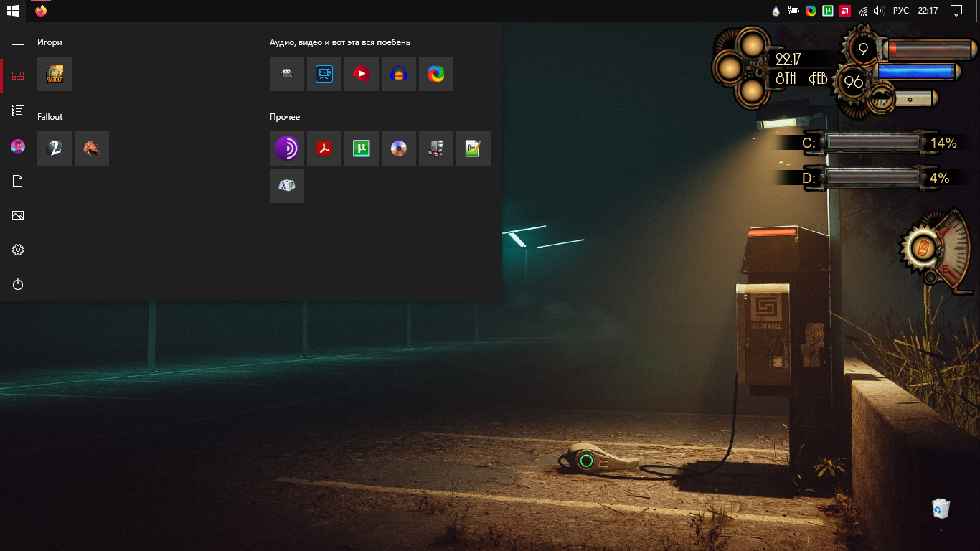Click the C: drive usage bar
Viewport: 980px width, 551px height.
873,143
